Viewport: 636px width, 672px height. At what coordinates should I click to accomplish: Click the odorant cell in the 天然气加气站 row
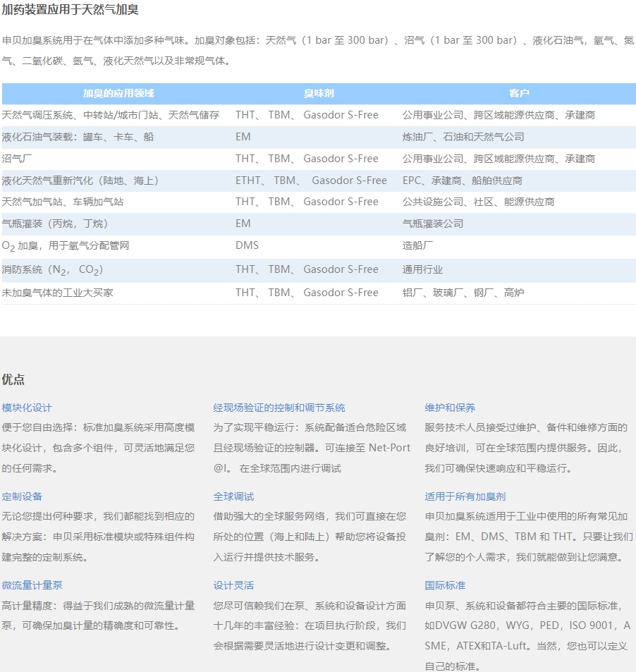[x=307, y=202]
